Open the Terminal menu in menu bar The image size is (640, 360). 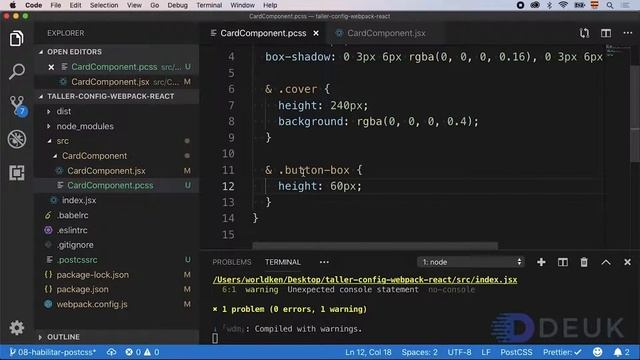(209, 5)
